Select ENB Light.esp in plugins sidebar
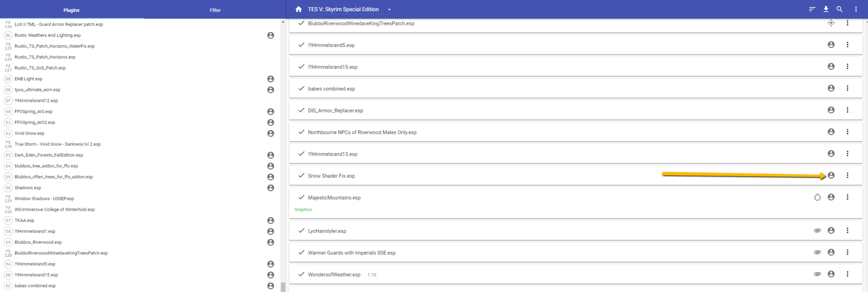The image size is (868, 292). tap(28, 79)
